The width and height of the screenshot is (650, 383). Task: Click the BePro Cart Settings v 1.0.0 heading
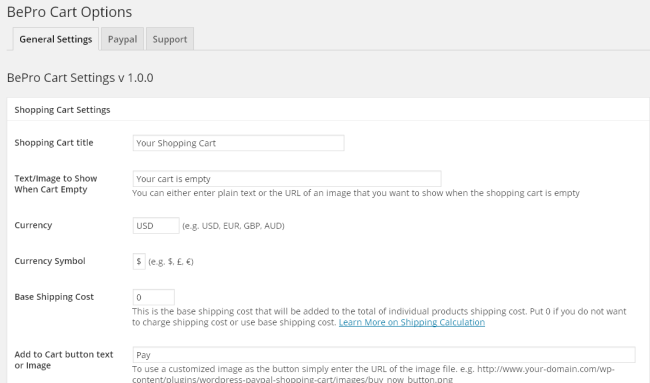coord(80,78)
